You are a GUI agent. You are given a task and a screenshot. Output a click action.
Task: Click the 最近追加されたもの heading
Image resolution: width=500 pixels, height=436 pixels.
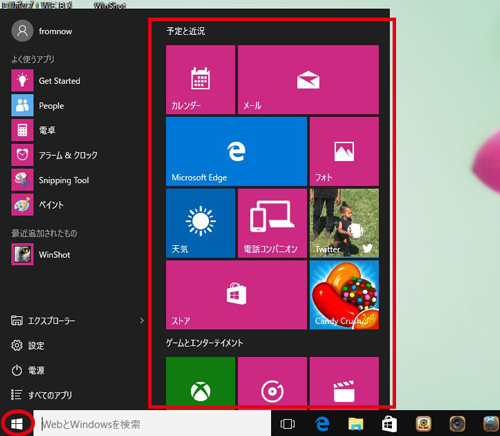click(x=44, y=233)
